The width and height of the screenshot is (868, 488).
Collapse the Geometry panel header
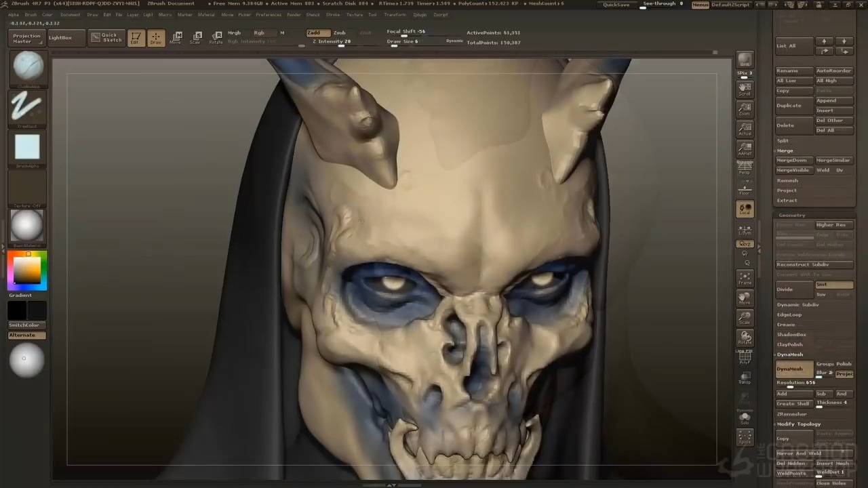tap(791, 215)
